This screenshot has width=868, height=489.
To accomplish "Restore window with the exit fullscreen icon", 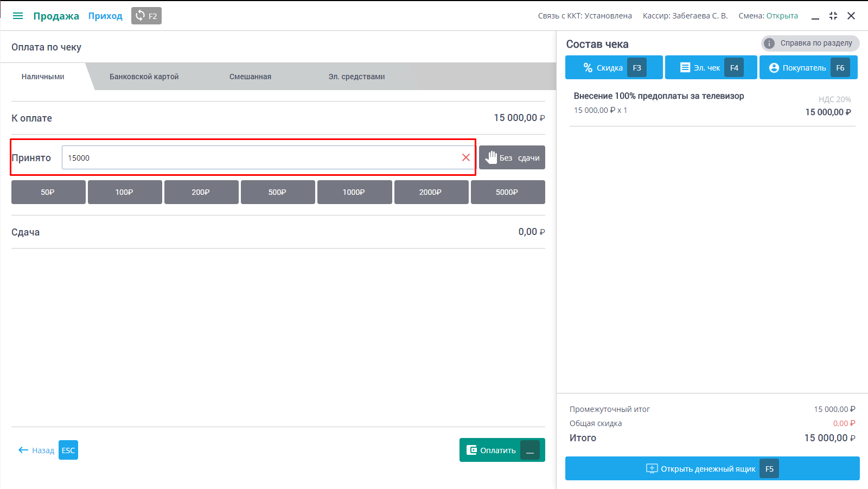I will point(833,16).
